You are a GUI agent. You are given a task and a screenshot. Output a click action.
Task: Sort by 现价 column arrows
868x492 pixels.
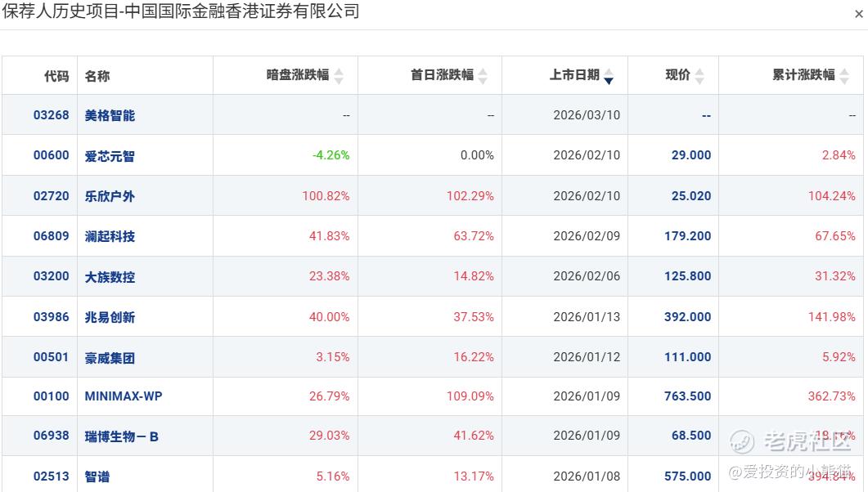pos(699,76)
